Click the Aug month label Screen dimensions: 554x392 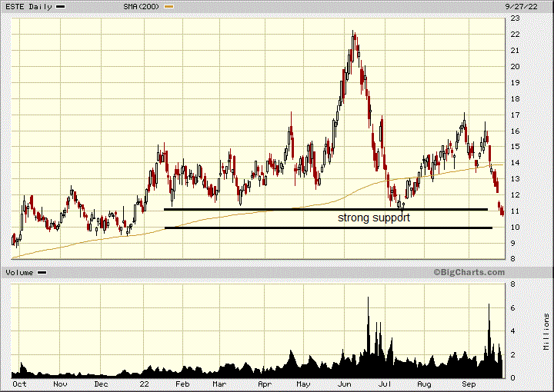pyautogui.click(x=424, y=384)
